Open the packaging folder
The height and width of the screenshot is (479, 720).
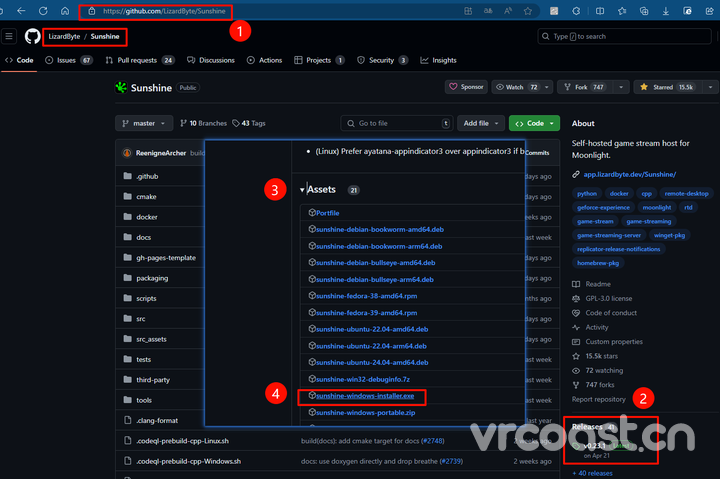[x=152, y=278]
